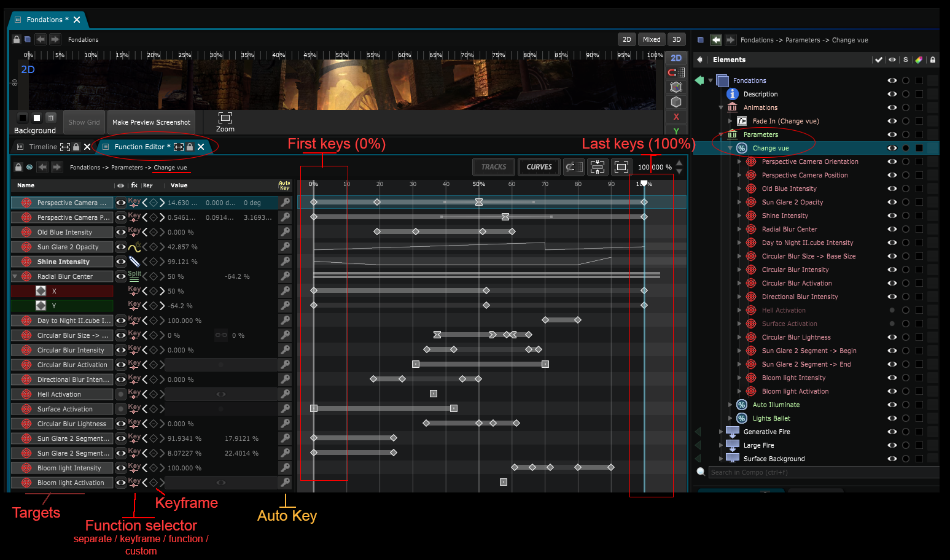Click the Show Grid button
The height and width of the screenshot is (560, 950).
tap(84, 122)
